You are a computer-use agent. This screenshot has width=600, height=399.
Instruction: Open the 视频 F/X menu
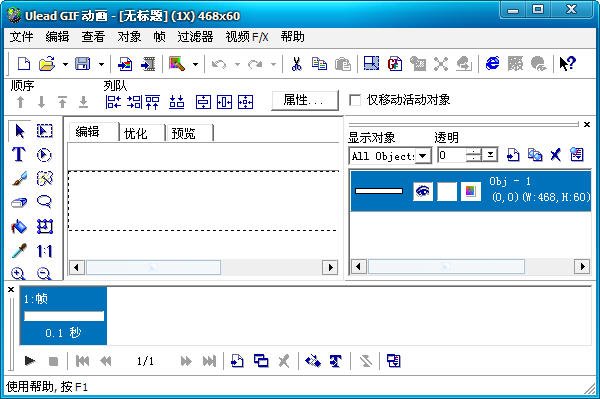247,37
